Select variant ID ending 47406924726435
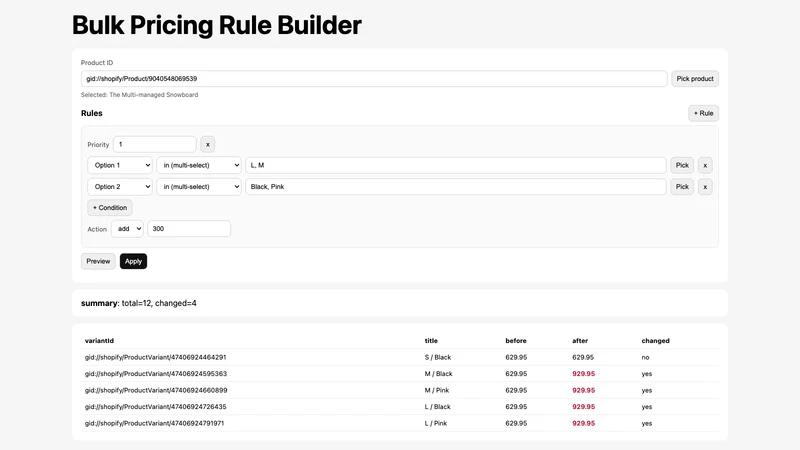Image resolution: width=800 pixels, height=450 pixels. click(x=155, y=407)
